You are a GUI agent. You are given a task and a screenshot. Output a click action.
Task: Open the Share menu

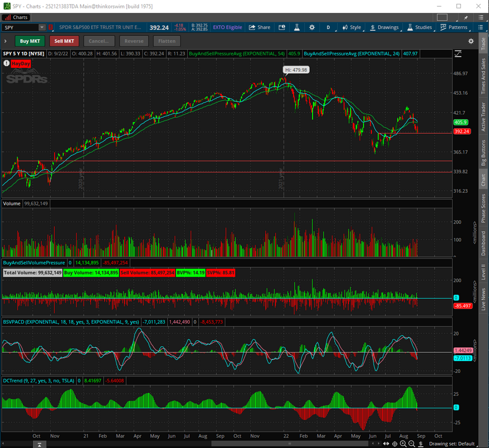[259, 27]
